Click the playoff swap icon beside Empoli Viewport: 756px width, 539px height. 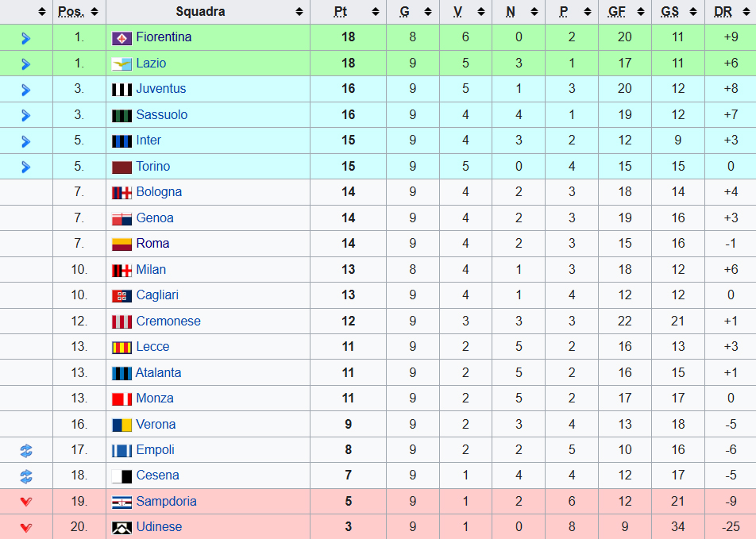click(26, 451)
